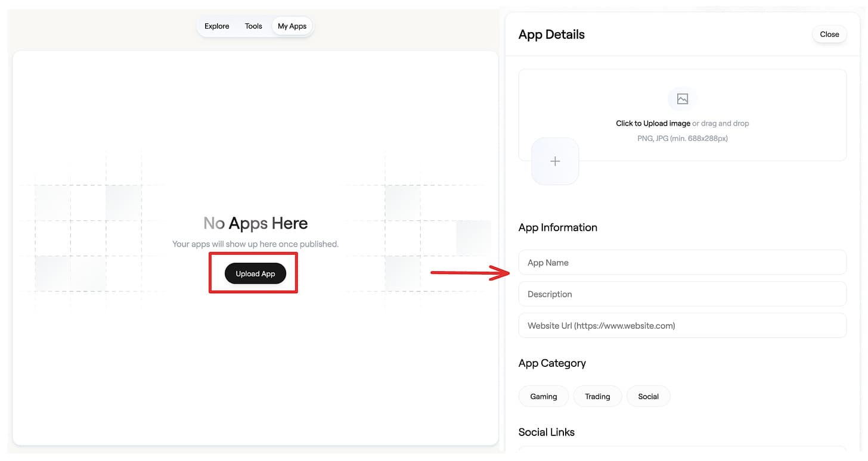Screen dimensions: 868x461
Task: Focus the Description input field
Action: coord(683,294)
